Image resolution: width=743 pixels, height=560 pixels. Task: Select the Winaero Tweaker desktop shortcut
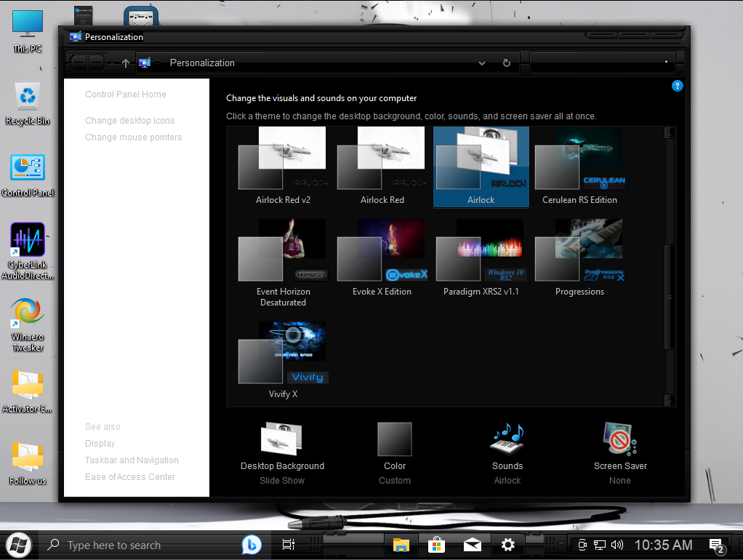[x=28, y=325]
